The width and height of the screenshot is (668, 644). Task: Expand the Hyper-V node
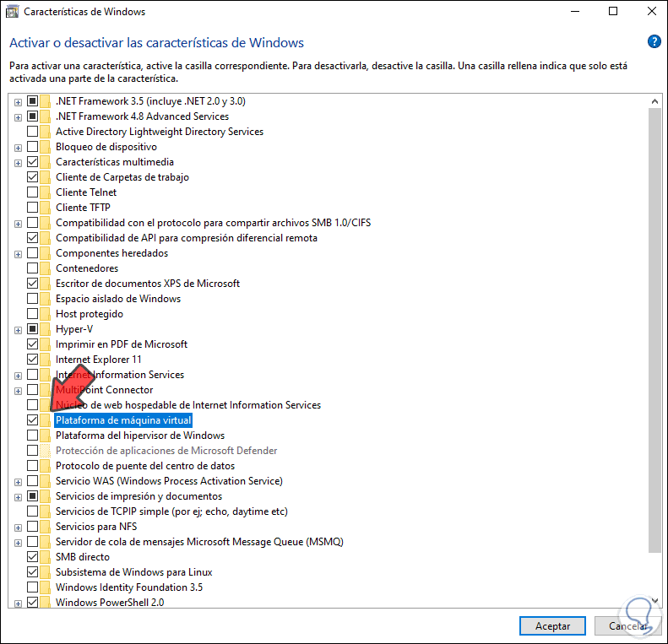pos(18,330)
